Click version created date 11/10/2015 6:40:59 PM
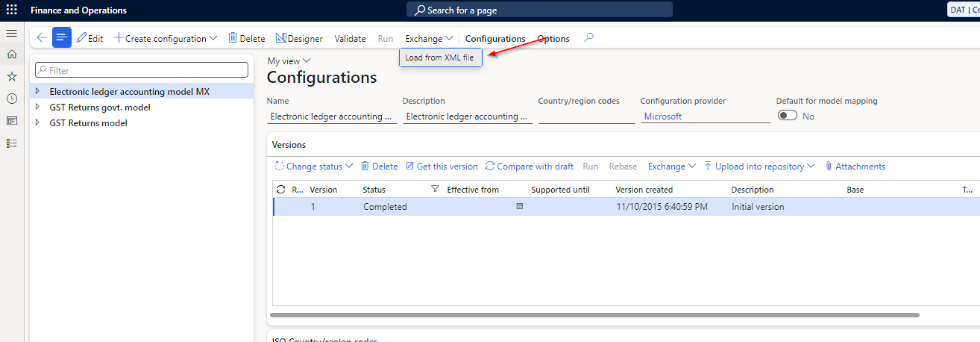The height and width of the screenshot is (342, 980). [x=662, y=207]
